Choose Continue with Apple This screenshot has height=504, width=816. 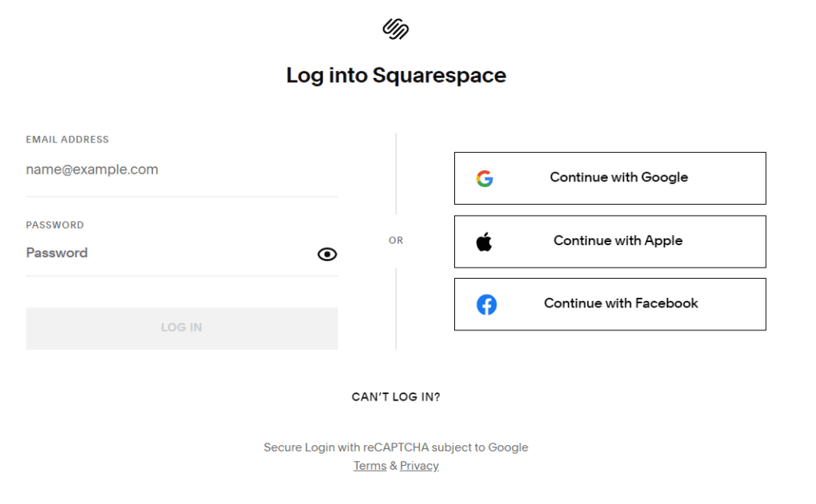(x=610, y=241)
